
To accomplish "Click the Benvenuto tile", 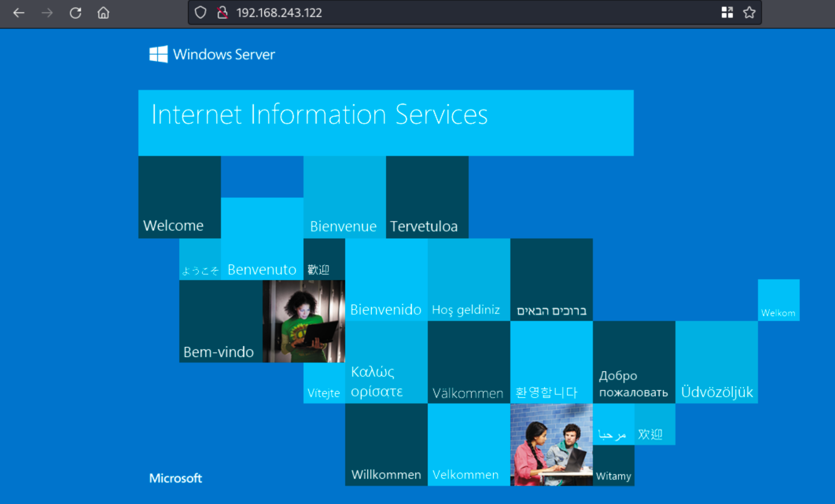I will point(262,239).
